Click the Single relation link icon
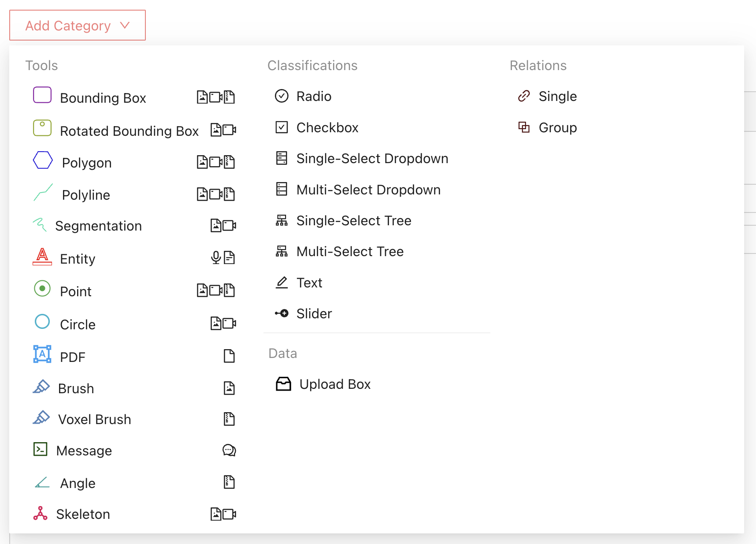Screen dimensions: 756x544 coord(524,96)
